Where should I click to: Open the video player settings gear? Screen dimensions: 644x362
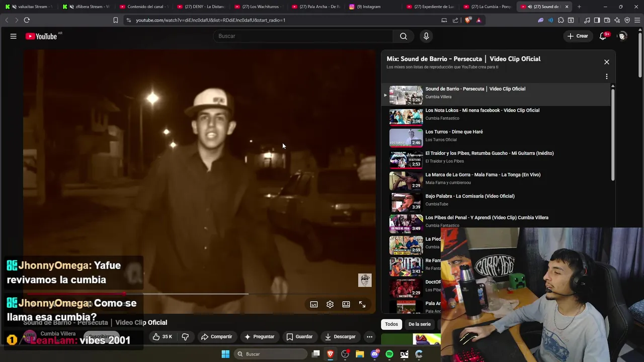pos(330,304)
